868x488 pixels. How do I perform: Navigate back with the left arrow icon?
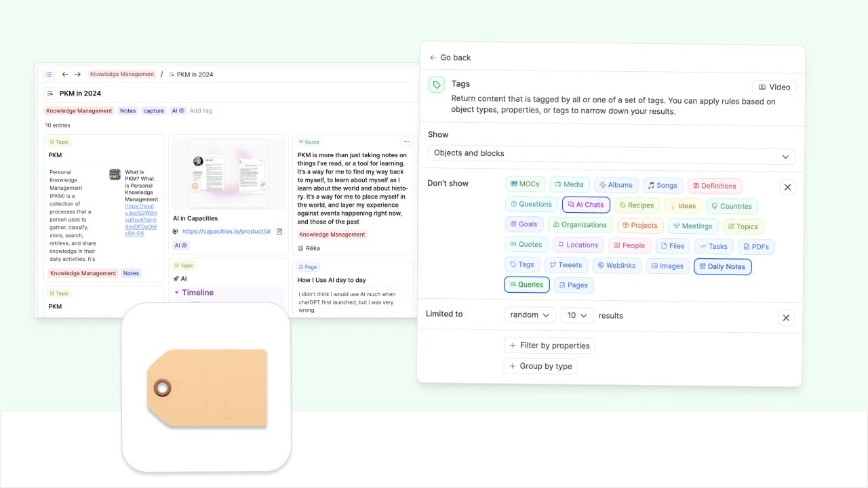coord(65,75)
